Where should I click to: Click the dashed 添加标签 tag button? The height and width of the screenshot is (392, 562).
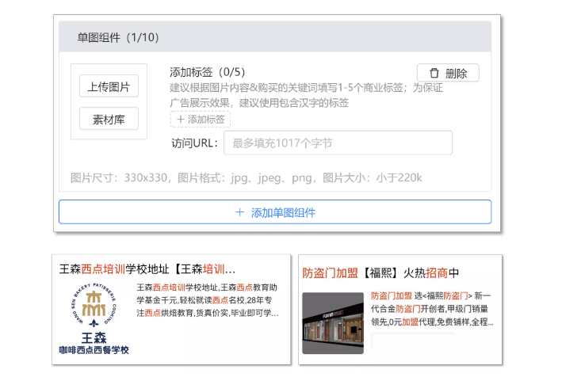coord(200,120)
